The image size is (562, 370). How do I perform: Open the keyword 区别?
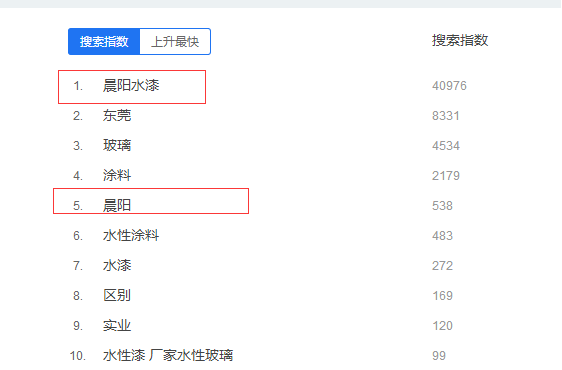click(117, 295)
